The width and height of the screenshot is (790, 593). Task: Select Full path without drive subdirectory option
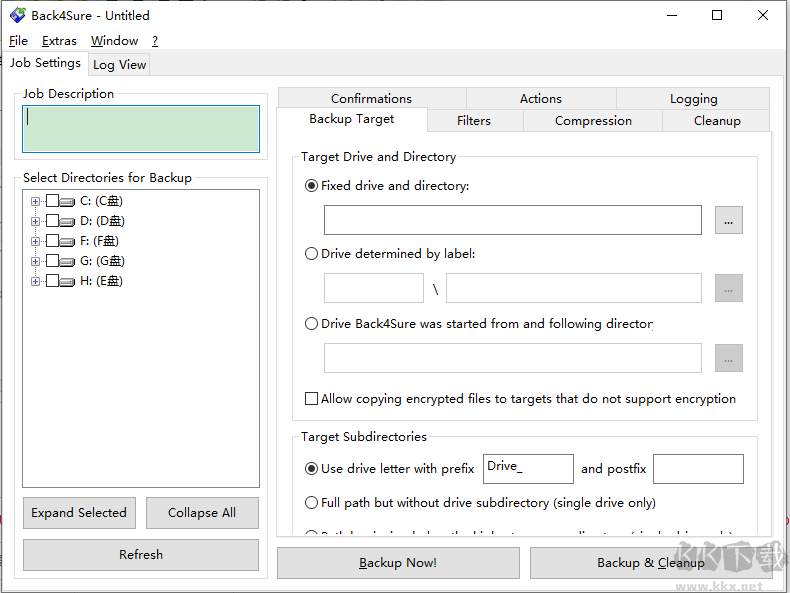[311, 502]
